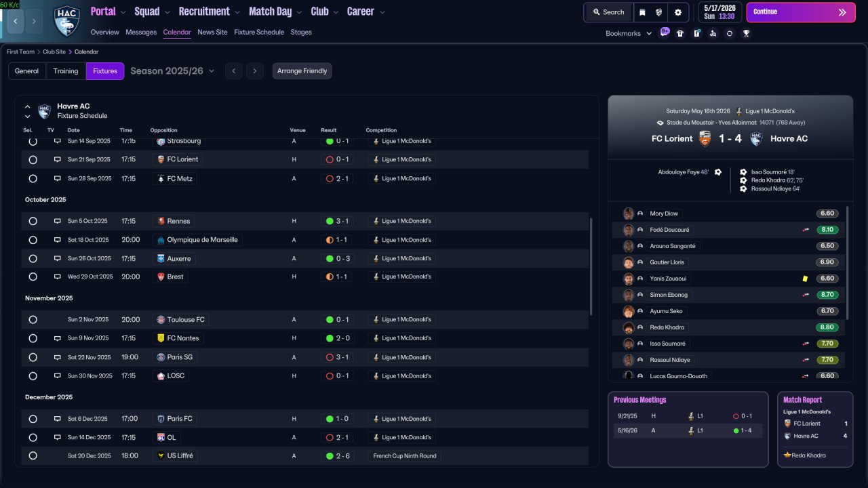This screenshot has height=488, width=868.
Task: Click the Havre AC crest in the match header
Action: (756, 138)
